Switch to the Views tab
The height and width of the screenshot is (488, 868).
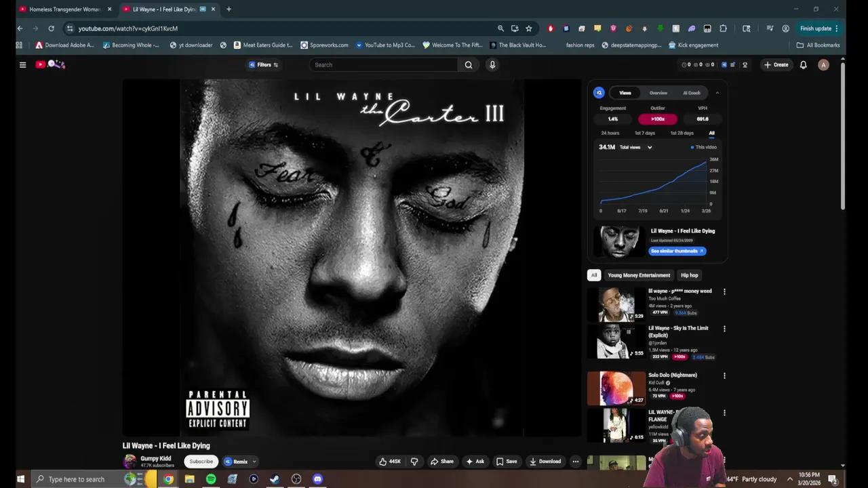(x=625, y=93)
